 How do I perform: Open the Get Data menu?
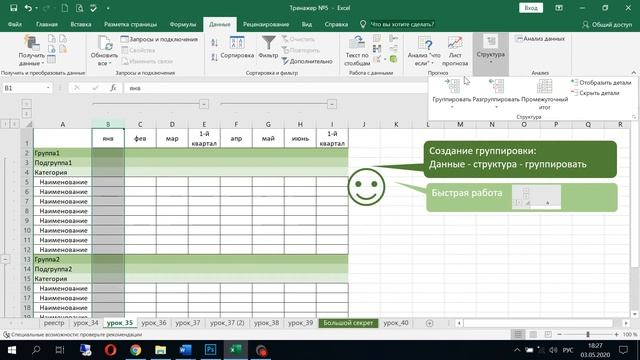[x=31, y=51]
